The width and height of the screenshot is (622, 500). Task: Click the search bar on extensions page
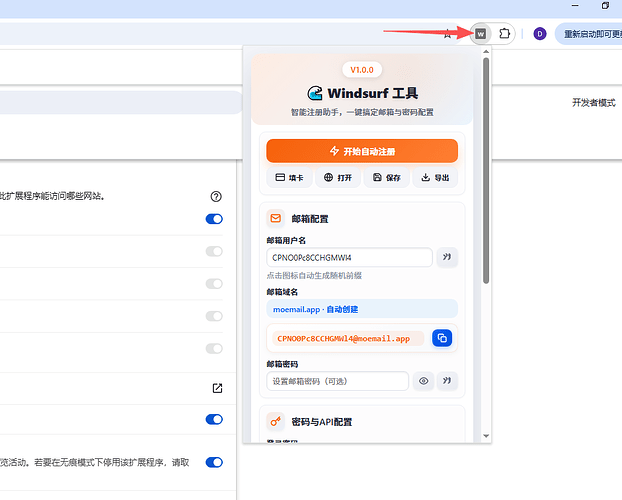(119, 102)
